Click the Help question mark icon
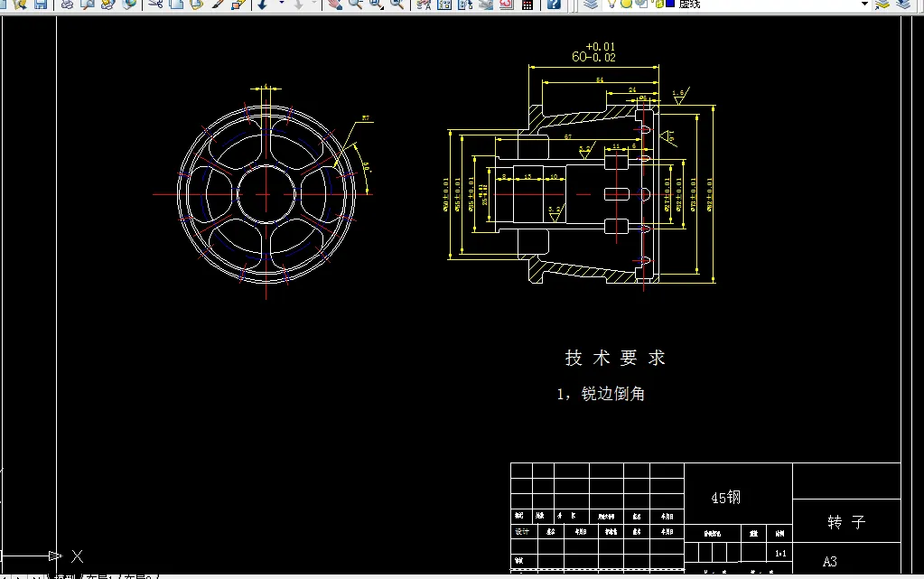Screen dimensions: 924x579 click(x=554, y=5)
